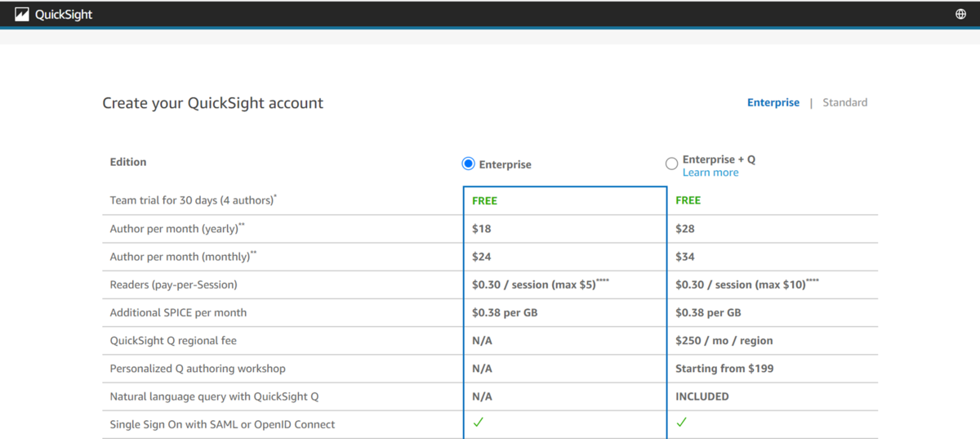Click the 'Edition' header label
Image resolution: width=980 pixels, height=439 pixels.
tap(128, 162)
